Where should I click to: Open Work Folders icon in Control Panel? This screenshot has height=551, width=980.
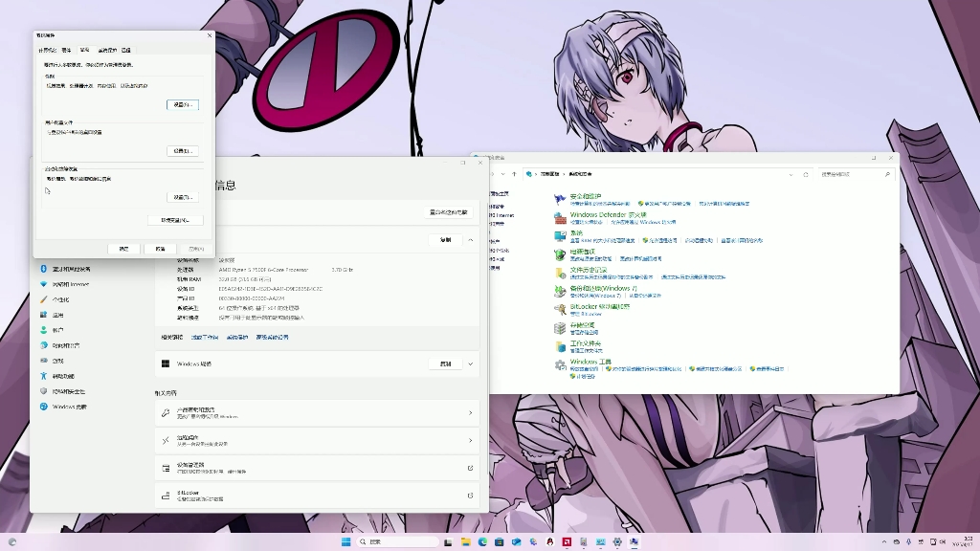coord(560,346)
